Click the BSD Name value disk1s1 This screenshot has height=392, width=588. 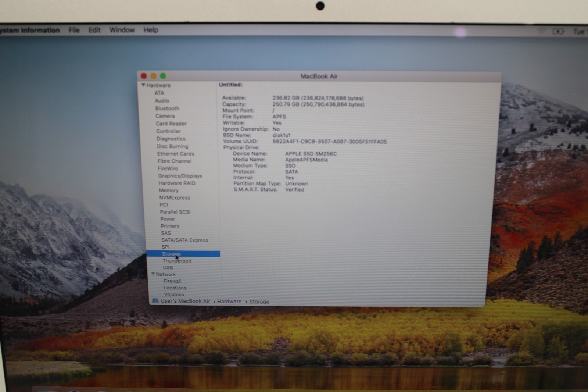282,135
